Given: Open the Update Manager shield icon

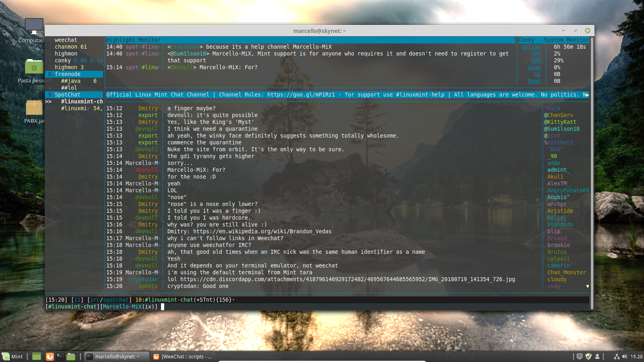Looking at the screenshot, I should [588, 356].
